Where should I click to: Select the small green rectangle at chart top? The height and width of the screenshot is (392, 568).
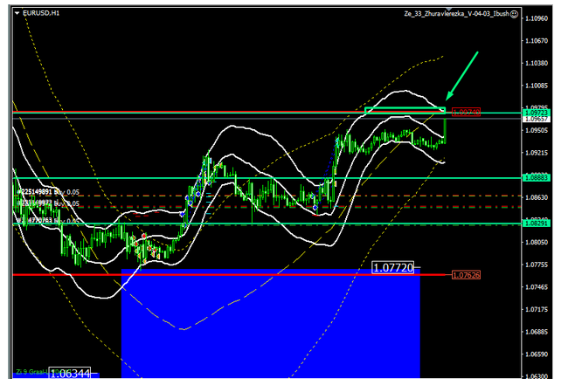[x=405, y=110]
